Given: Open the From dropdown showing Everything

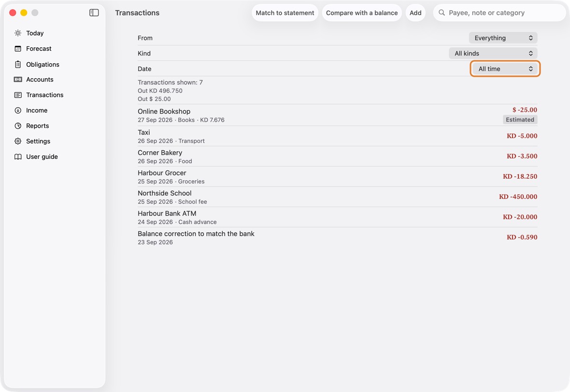Looking at the screenshot, I should 503,38.
